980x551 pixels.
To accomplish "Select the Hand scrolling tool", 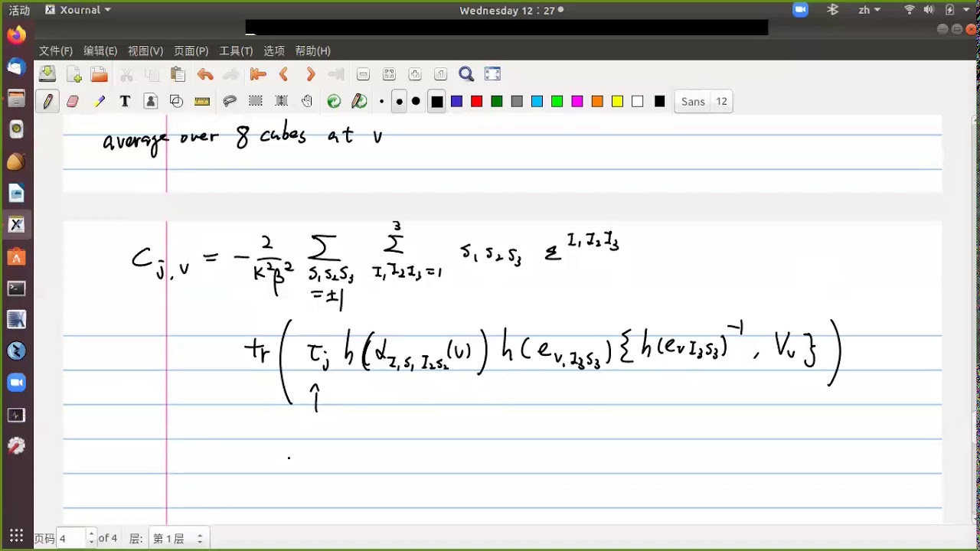I will tap(307, 101).
